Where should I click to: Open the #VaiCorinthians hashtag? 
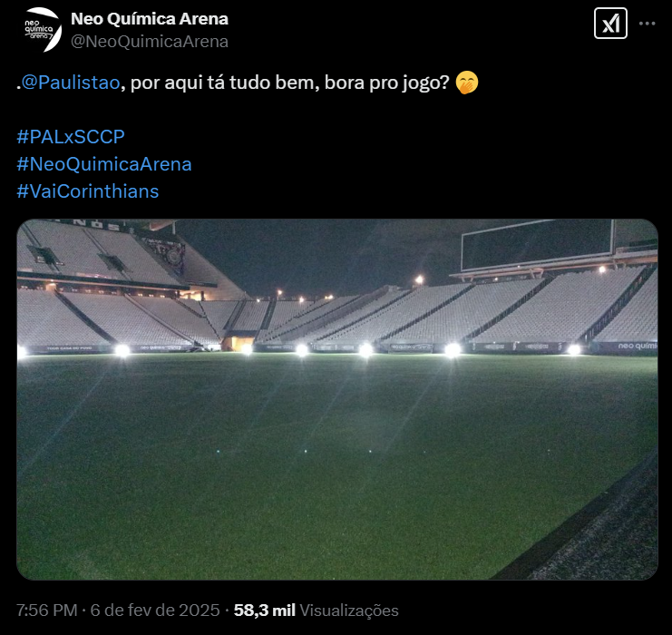[x=88, y=191]
